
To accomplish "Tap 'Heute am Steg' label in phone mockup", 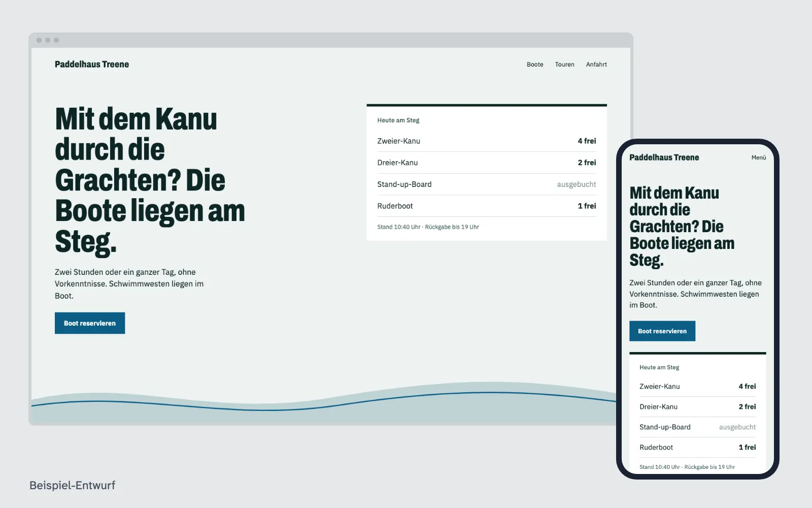I will 659,367.
